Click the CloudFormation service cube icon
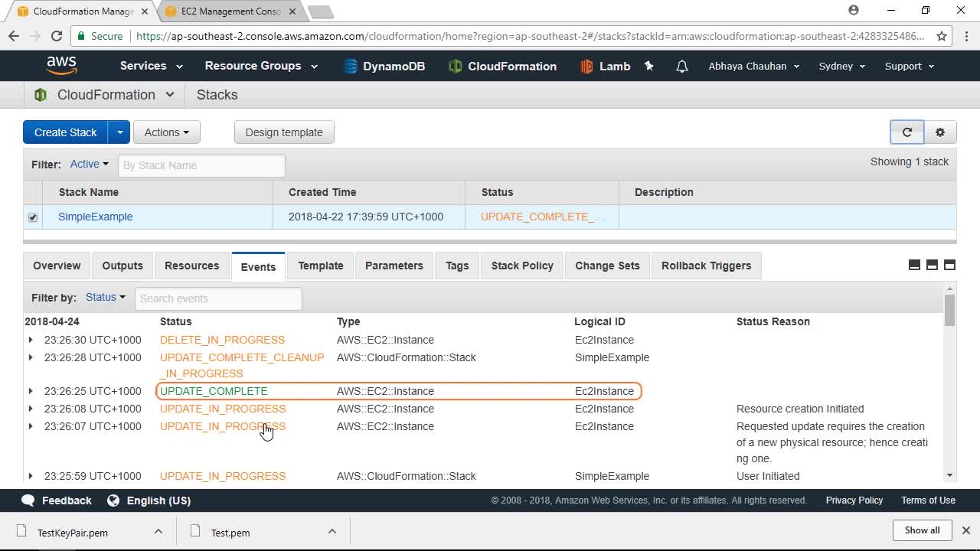The image size is (980, 551). [x=41, y=95]
